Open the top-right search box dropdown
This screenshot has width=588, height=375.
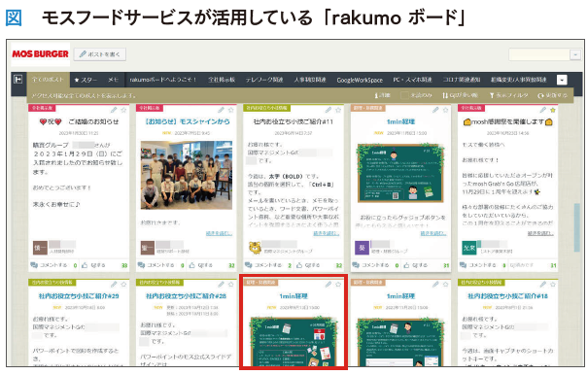tap(575, 54)
